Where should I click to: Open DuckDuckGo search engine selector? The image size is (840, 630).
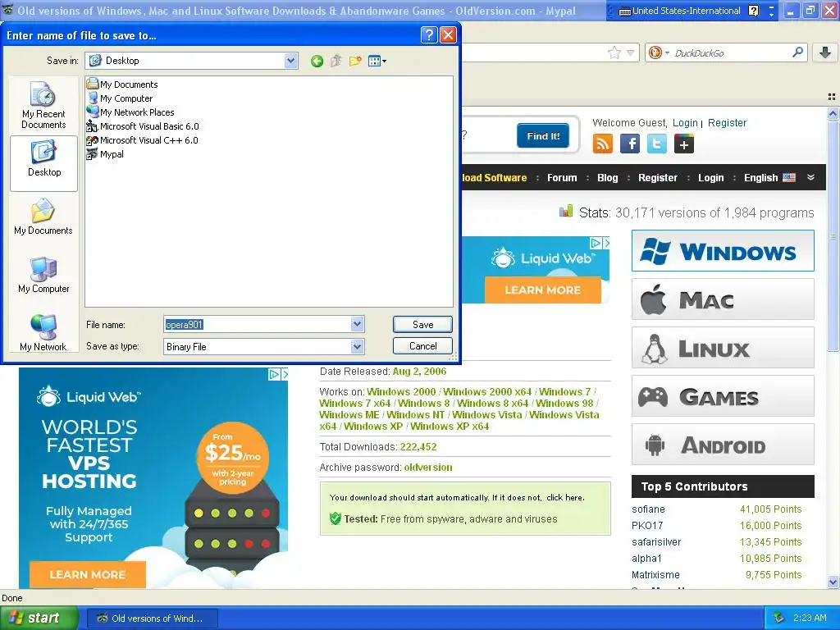[659, 52]
